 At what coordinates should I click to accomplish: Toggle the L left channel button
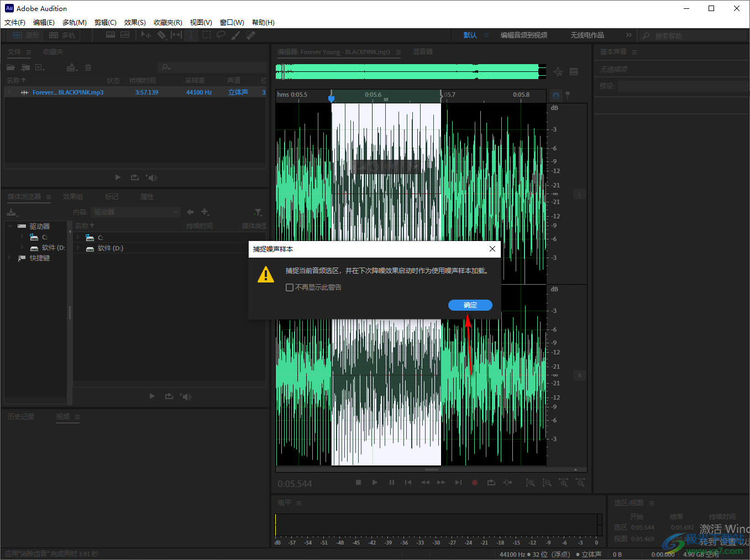(579, 195)
